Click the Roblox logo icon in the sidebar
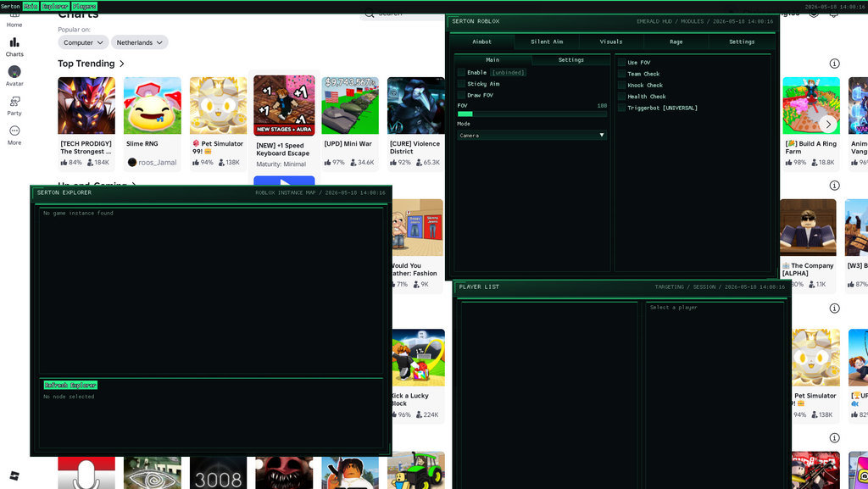Screen dimensions: 868x489 tap(14, 475)
